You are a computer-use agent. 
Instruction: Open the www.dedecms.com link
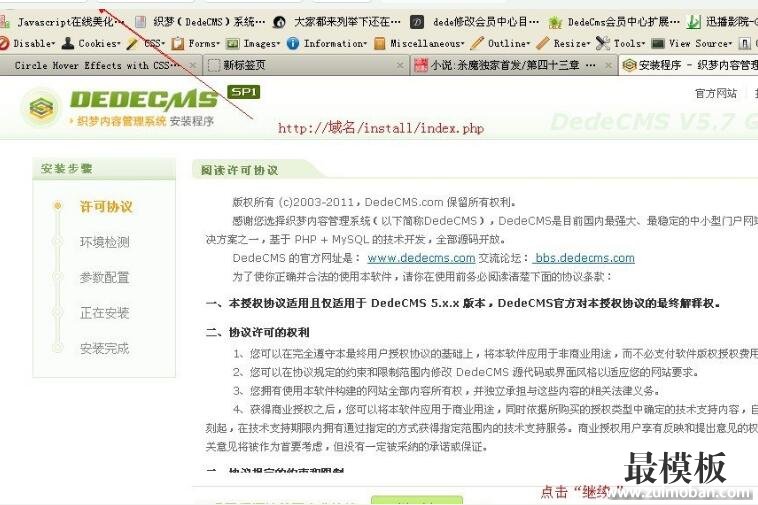click(x=421, y=258)
